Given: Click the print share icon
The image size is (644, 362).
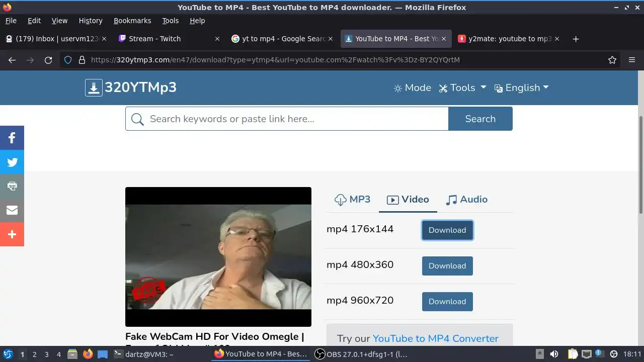Looking at the screenshot, I should (x=12, y=186).
